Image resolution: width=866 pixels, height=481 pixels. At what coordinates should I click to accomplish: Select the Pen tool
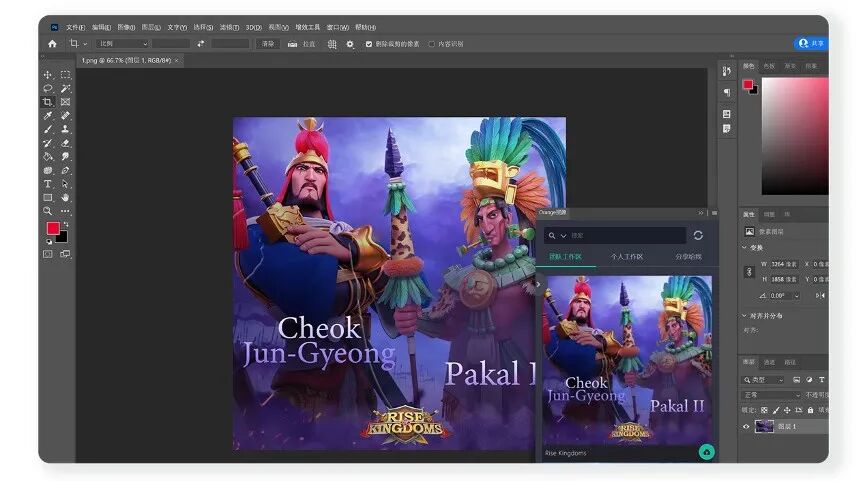(65, 170)
